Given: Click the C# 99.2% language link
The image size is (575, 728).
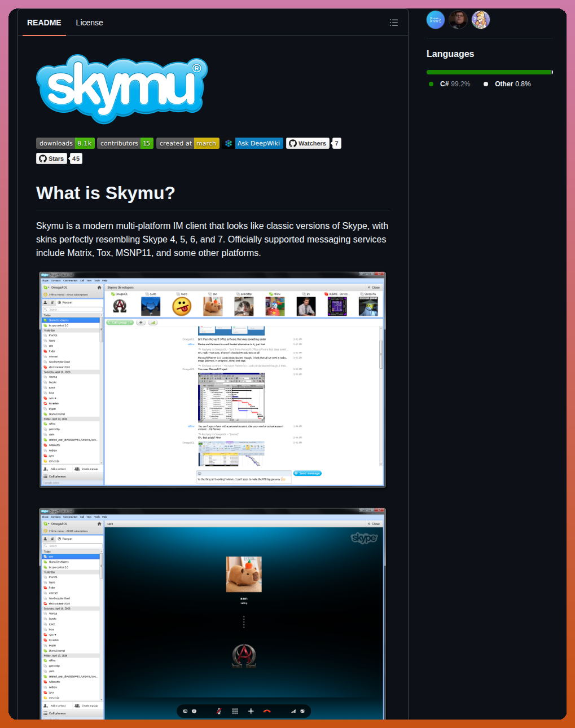Looking at the screenshot, I should pos(450,84).
